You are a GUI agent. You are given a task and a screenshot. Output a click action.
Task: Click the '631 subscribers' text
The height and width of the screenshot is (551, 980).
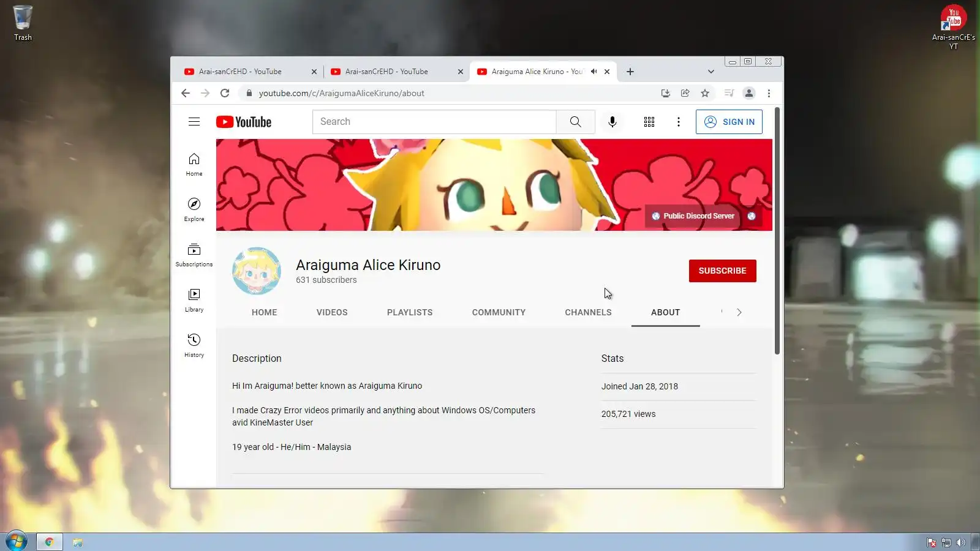326,280
